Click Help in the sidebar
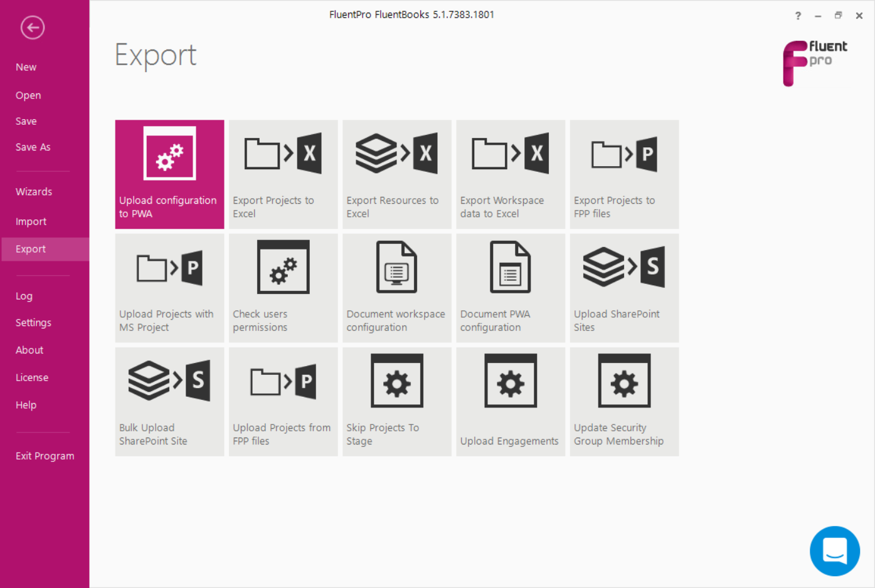The width and height of the screenshot is (875, 588). click(x=26, y=405)
